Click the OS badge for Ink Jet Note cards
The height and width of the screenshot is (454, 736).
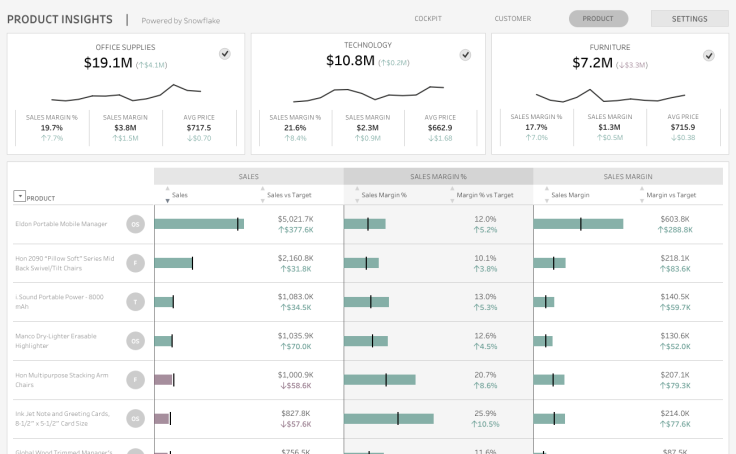point(135,418)
